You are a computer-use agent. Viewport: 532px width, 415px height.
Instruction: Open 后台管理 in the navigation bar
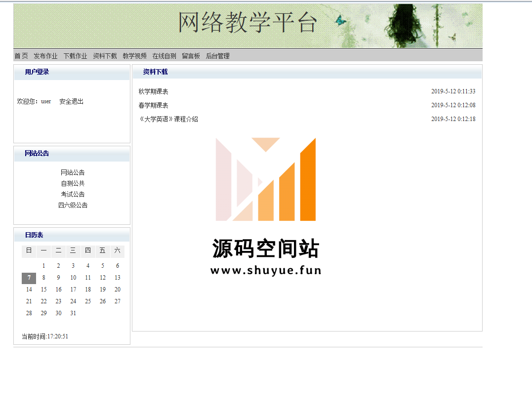point(218,56)
